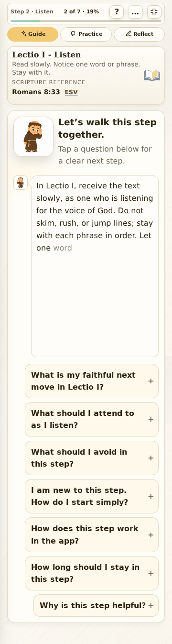Click plus icon for 'Why is this step helpful?'

click(x=151, y=606)
